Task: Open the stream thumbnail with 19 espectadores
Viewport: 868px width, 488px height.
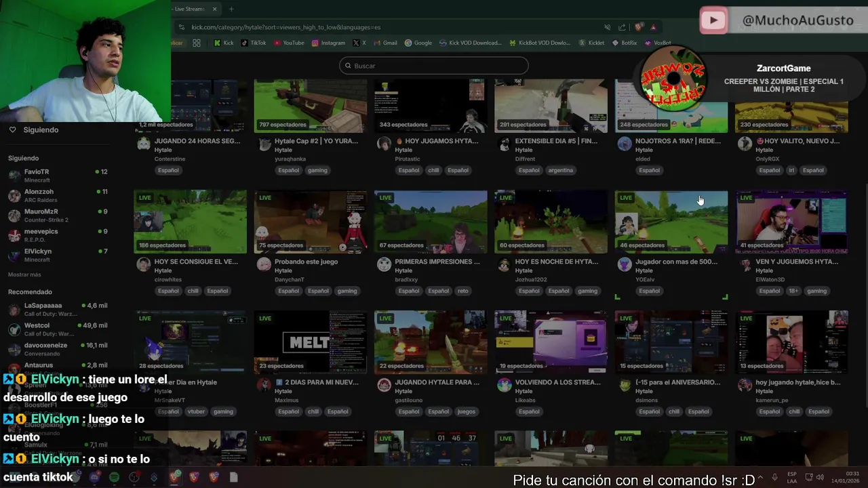Action: coord(551,342)
